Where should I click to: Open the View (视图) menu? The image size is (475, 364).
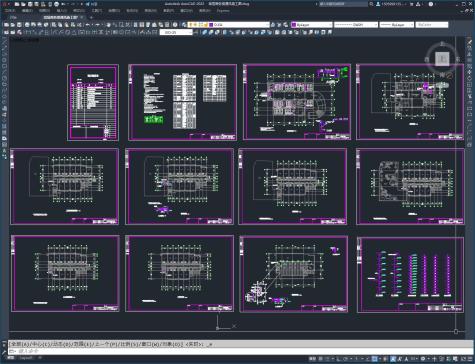pyautogui.click(x=44, y=11)
